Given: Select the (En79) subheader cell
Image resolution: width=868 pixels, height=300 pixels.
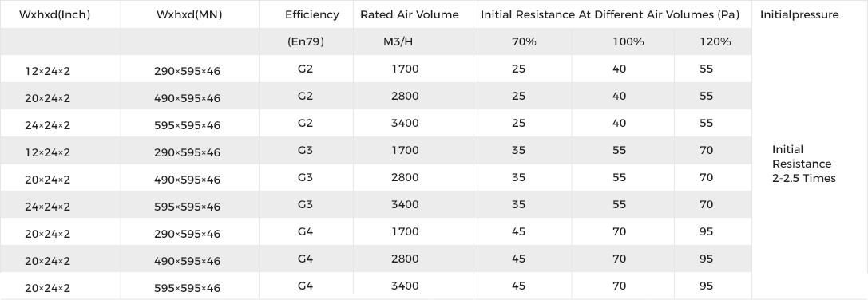Looking at the screenshot, I should point(306,41).
